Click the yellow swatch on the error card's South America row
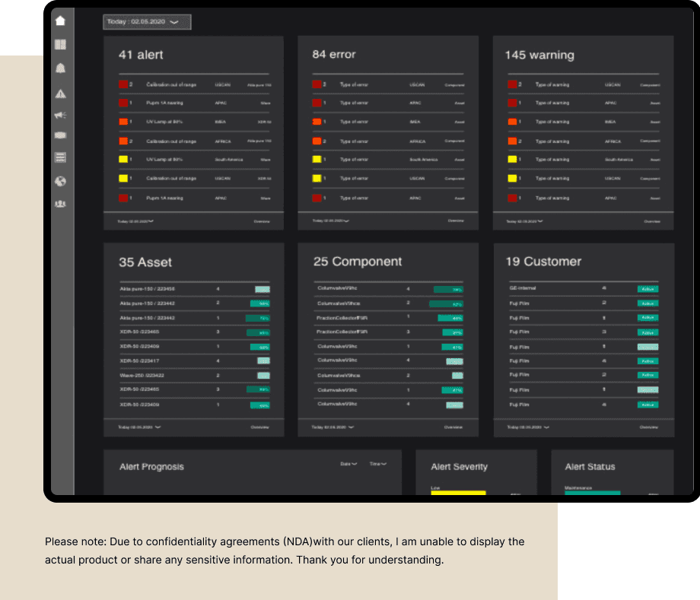The height and width of the screenshot is (600, 700). 317,159
